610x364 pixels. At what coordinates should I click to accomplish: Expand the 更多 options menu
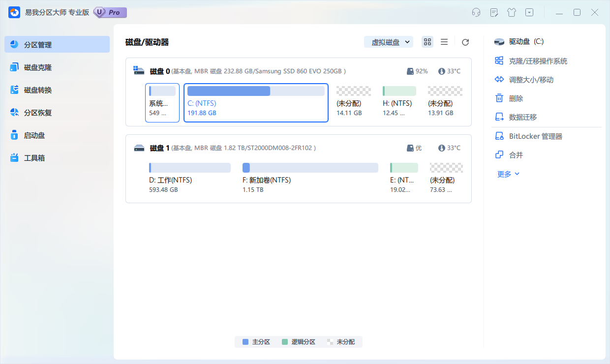pyautogui.click(x=508, y=174)
